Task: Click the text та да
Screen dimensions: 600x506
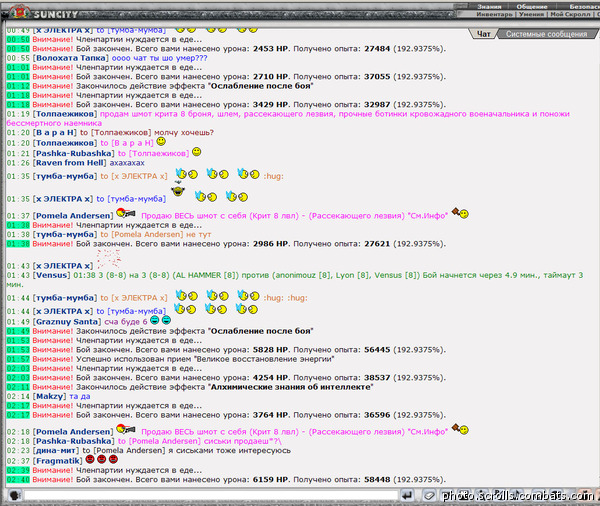Action: pos(80,397)
